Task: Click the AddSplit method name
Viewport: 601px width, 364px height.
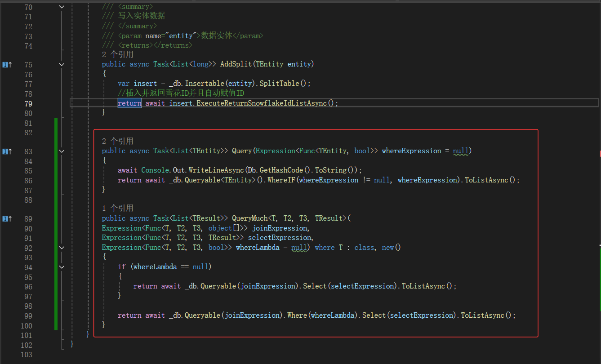Action: point(236,64)
